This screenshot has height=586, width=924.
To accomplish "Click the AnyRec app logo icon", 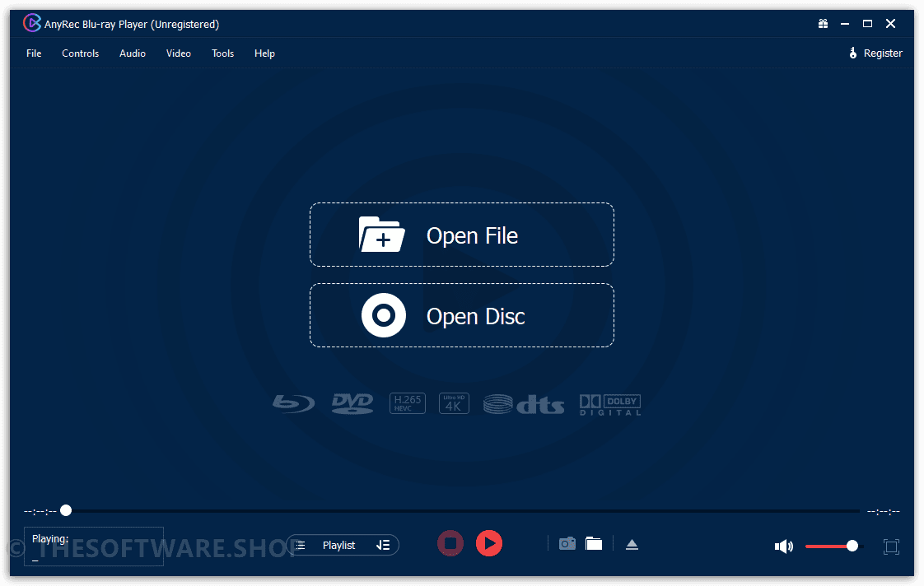I will (x=32, y=24).
